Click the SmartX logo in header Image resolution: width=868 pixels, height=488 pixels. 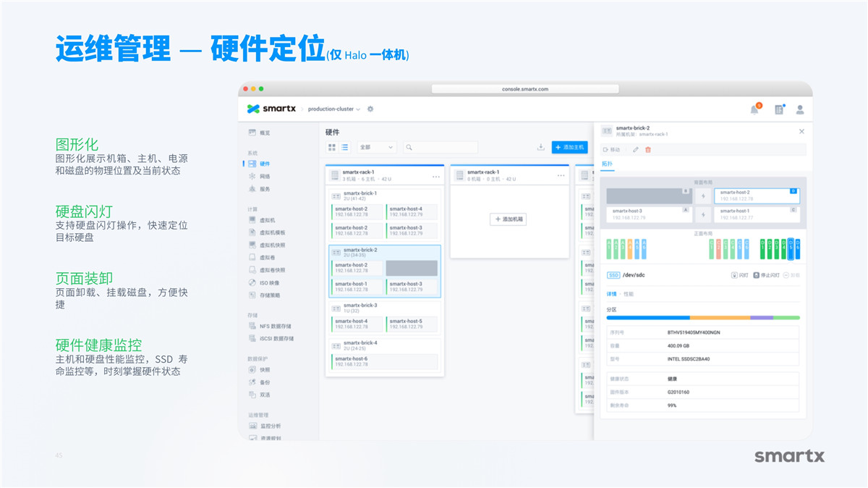point(272,109)
